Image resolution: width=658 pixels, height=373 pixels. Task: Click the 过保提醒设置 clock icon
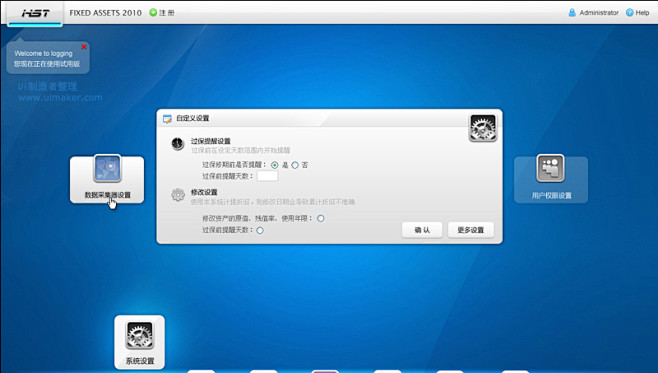178,143
